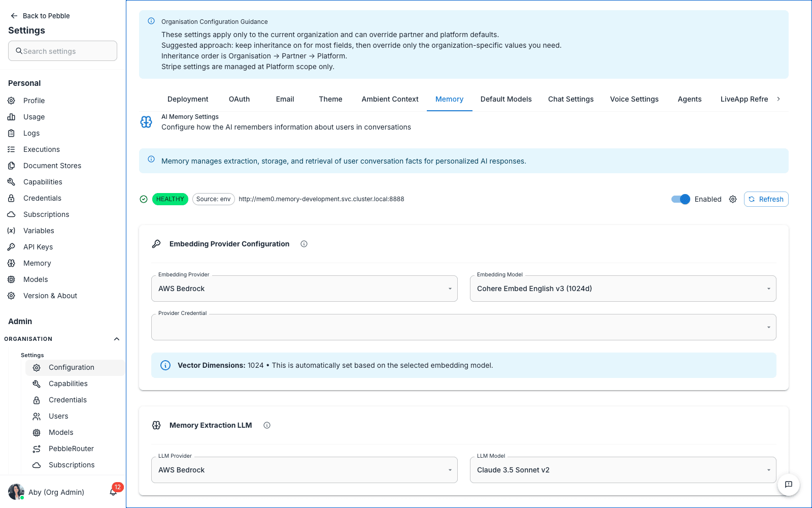Click the HEALTHY status badge

tap(170, 199)
